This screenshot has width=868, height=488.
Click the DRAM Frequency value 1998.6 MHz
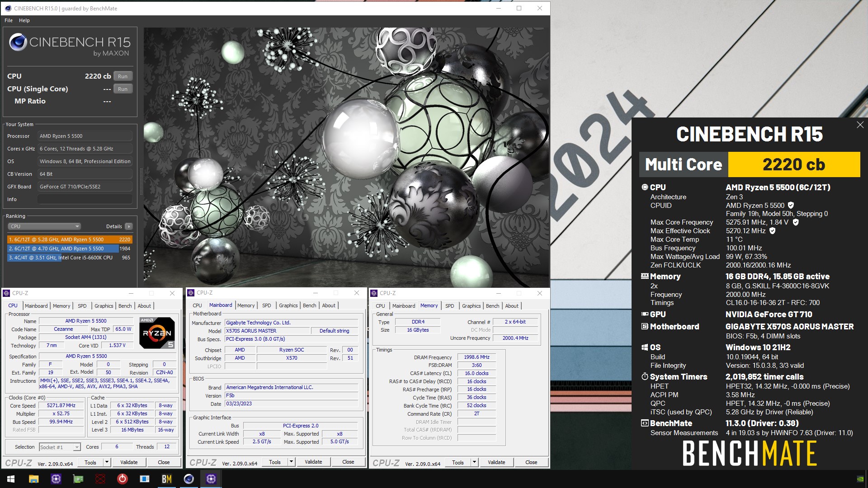pyautogui.click(x=476, y=357)
